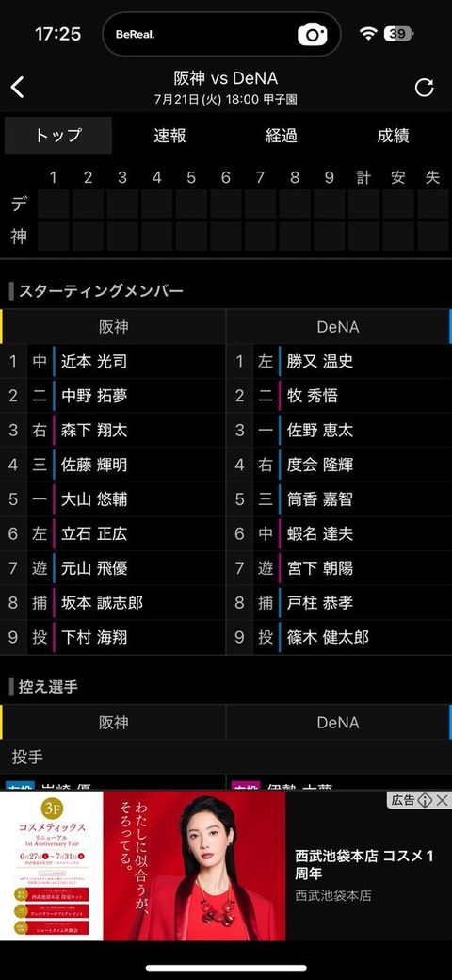The image size is (452, 980).
Task: Tap the ad info icon
Action: [425, 800]
